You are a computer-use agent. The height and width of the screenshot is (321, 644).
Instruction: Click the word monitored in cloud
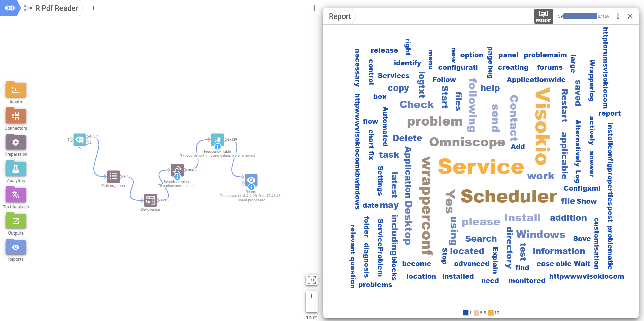(527, 281)
